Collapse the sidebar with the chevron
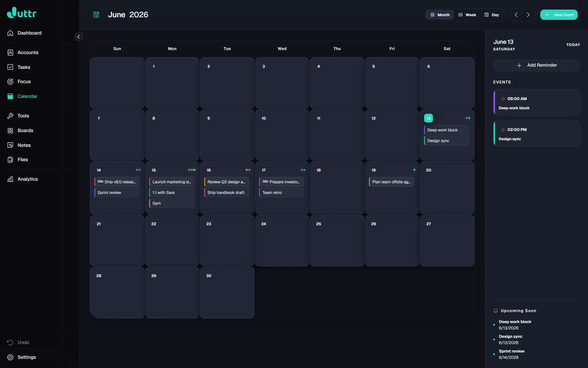588x368 pixels. (79, 37)
